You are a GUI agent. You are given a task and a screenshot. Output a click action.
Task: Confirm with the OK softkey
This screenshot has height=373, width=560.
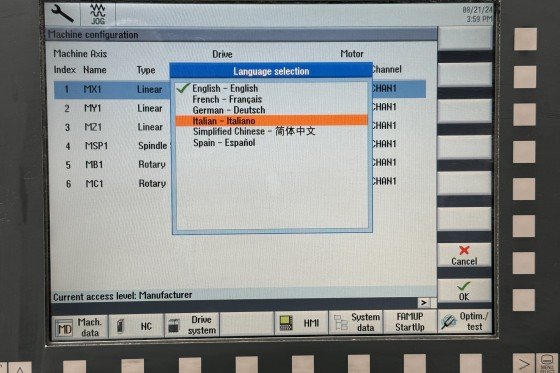click(464, 291)
